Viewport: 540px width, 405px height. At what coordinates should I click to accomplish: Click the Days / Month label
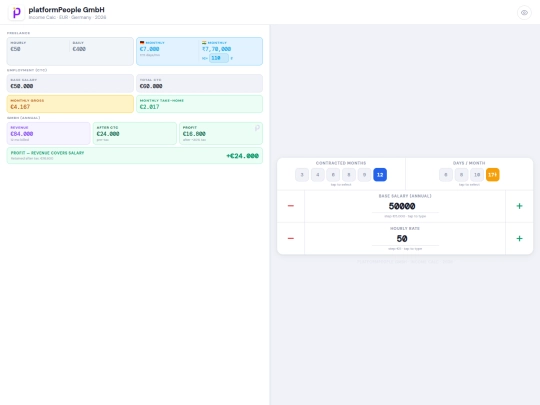click(x=469, y=163)
